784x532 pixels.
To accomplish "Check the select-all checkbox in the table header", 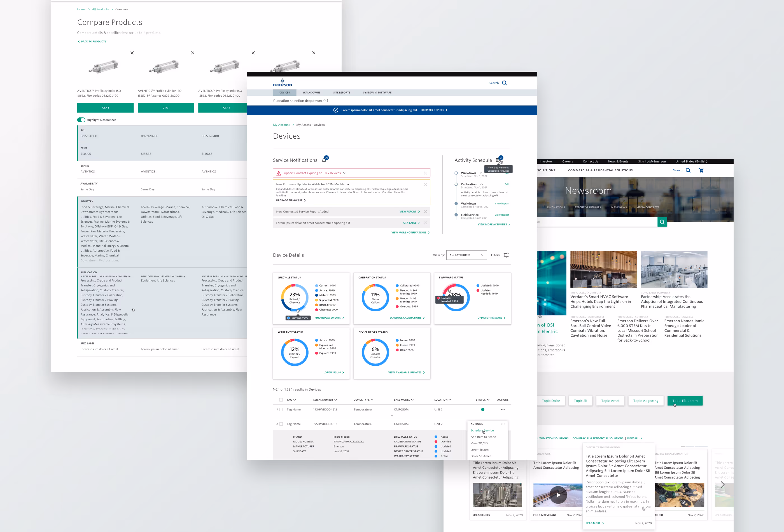I will [281, 400].
